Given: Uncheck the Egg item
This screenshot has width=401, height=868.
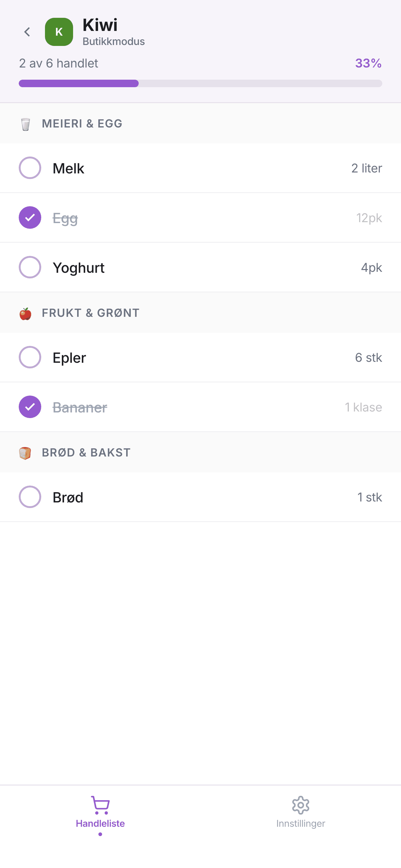Looking at the screenshot, I should pyautogui.click(x=30, y=218).
